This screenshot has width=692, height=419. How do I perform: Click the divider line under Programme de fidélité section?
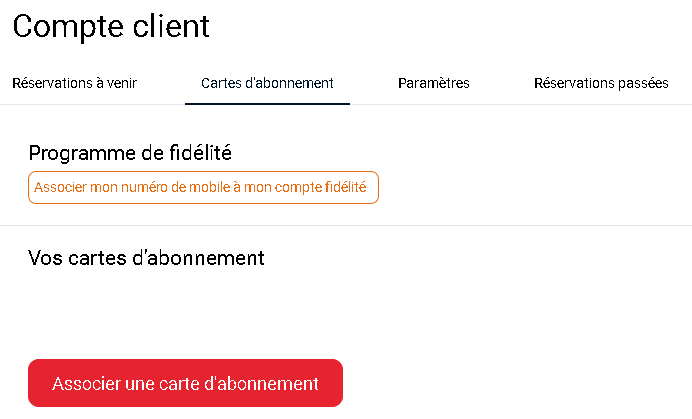point(346,226)
